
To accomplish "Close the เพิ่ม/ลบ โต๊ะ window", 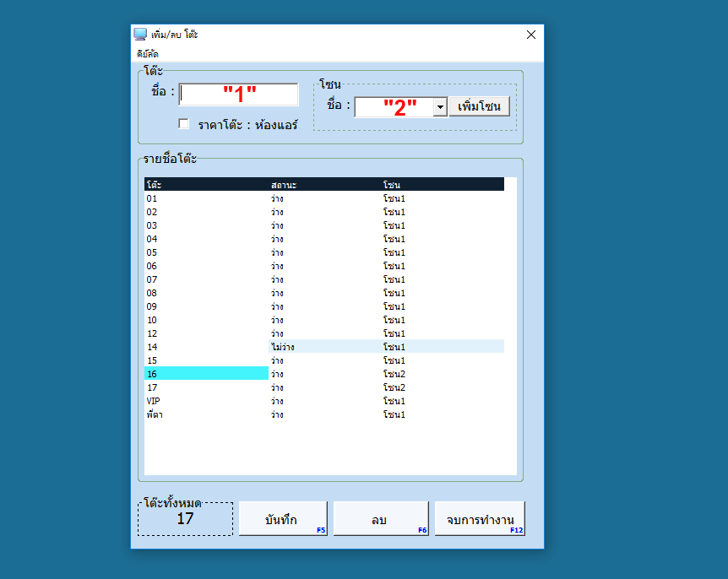I will (531, 35).
